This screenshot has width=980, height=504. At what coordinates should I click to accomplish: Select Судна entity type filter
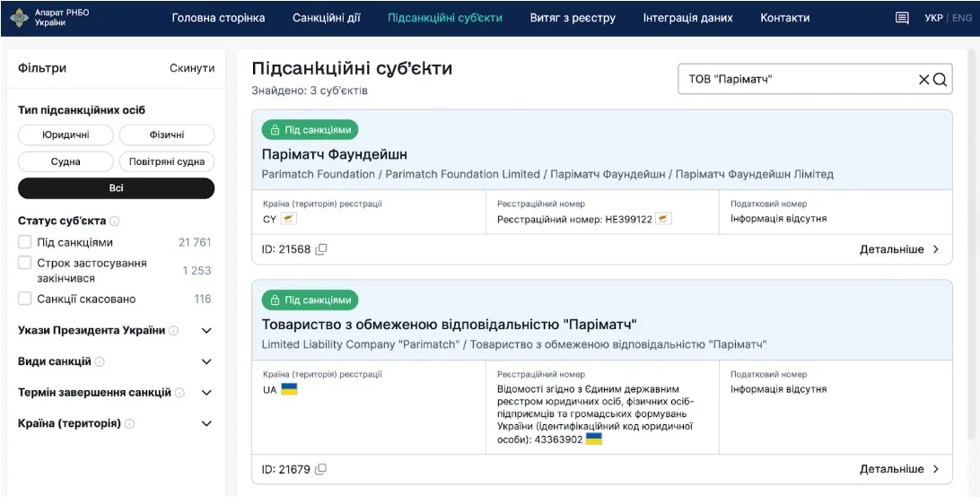66,161
